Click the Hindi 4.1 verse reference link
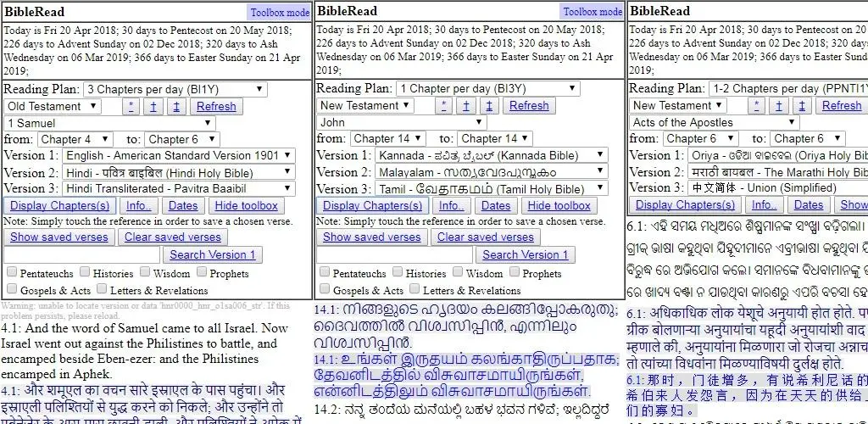This screenshot has width=868, height=424. (10, 390)
